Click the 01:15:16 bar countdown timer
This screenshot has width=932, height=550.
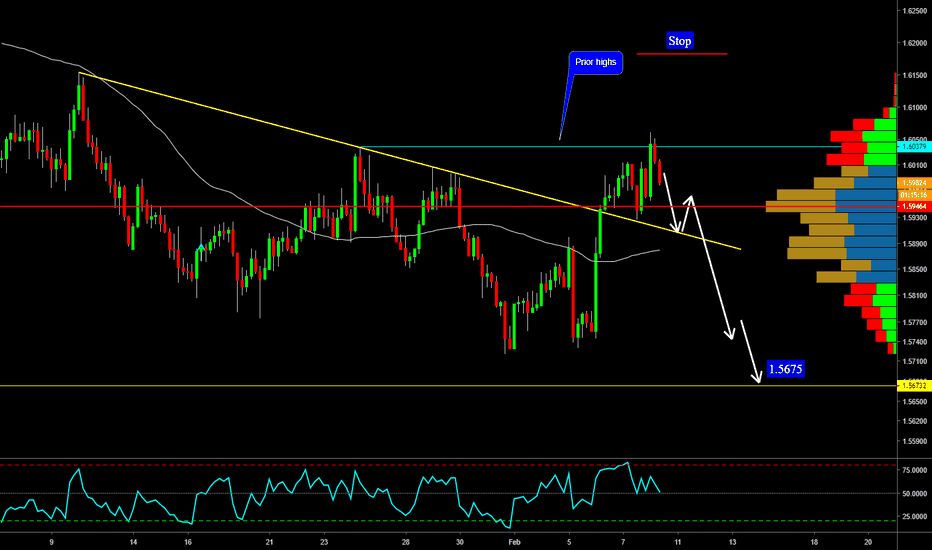(x=914, y=194)
